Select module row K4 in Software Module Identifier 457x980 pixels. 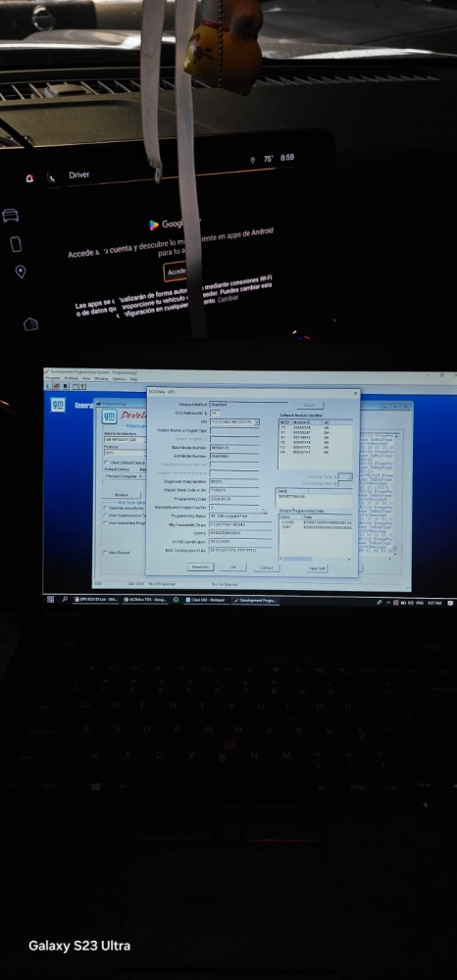(x=306, y=453)
